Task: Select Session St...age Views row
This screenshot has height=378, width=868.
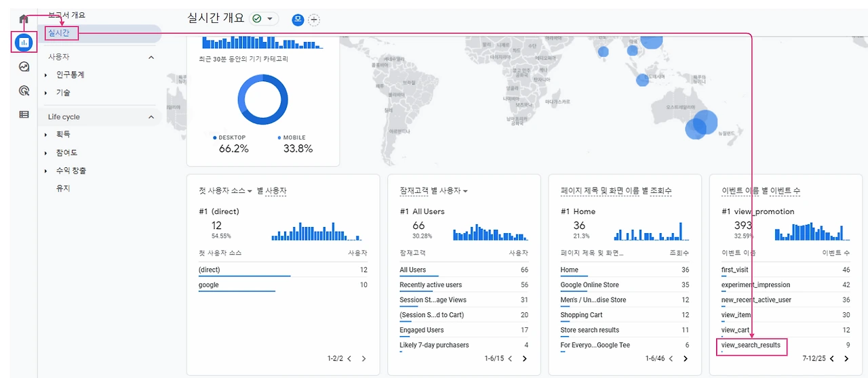Action: pos(464,300)
